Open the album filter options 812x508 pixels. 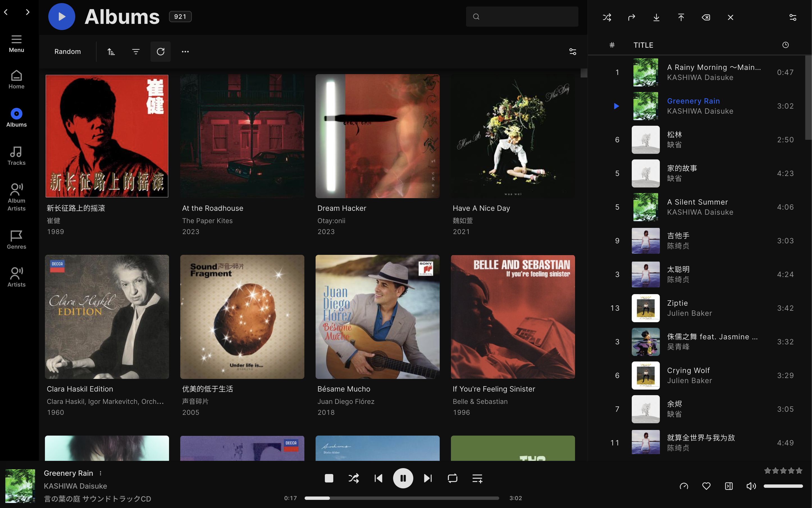[x=136, y=51]
